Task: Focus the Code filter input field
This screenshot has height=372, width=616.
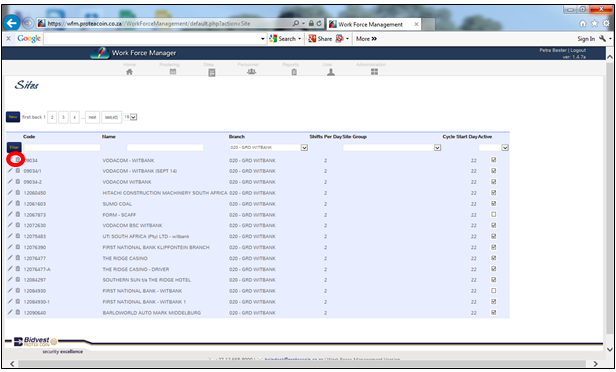Action: coord(62,148)
